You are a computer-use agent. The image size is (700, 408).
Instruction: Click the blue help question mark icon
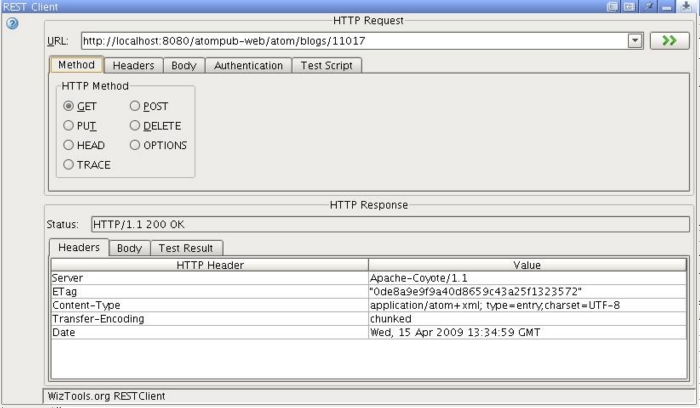coord(13,23)
